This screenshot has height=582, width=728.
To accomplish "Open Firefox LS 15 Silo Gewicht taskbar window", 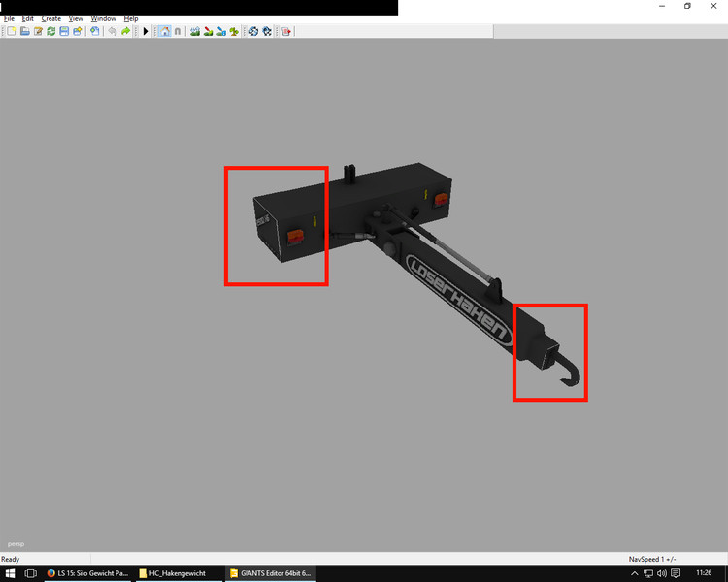I will tap(87, 573).
